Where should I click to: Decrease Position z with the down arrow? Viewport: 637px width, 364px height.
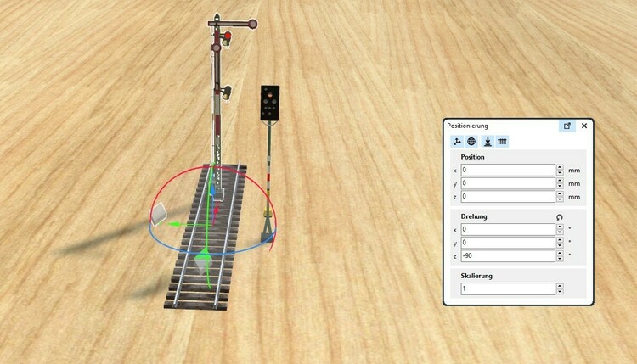coord(560,199)
